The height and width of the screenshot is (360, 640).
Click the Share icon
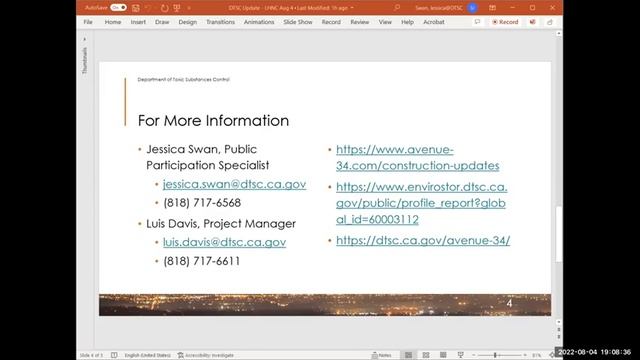coord(550,22)
